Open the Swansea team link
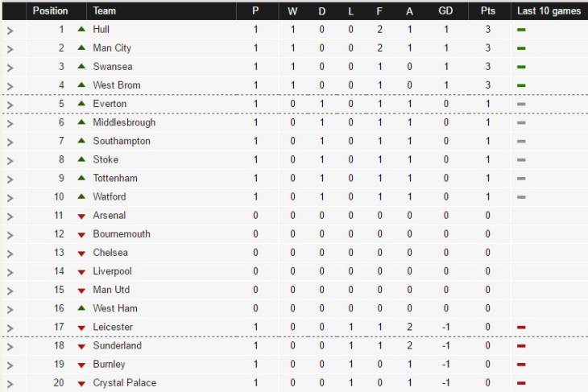Screen dimensions: 588x392 111,67
